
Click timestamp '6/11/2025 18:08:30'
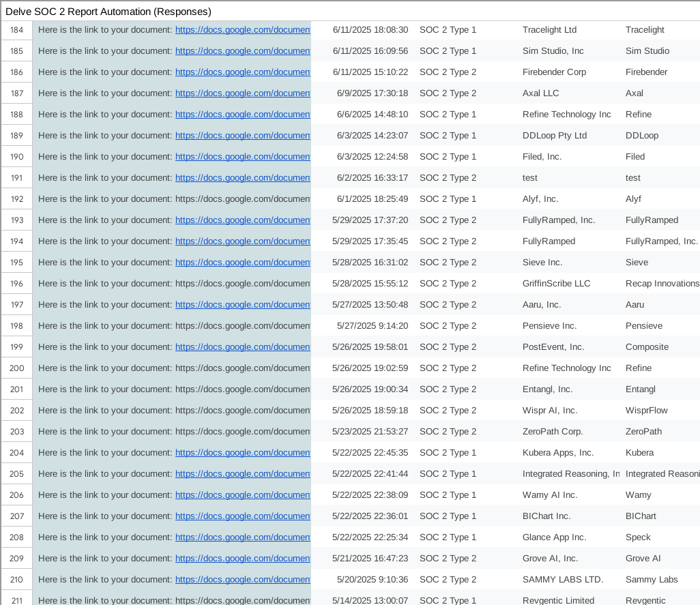tap(370, 30)
